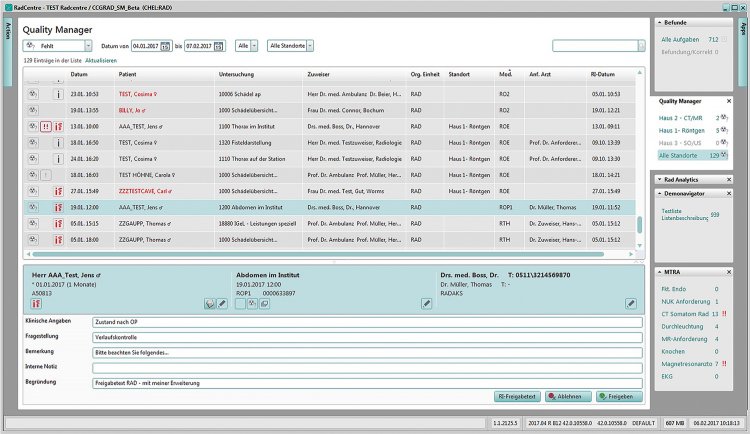This screenshot has height=434, width=750.
Task: Sort table by Datum column
Action: 79,74
